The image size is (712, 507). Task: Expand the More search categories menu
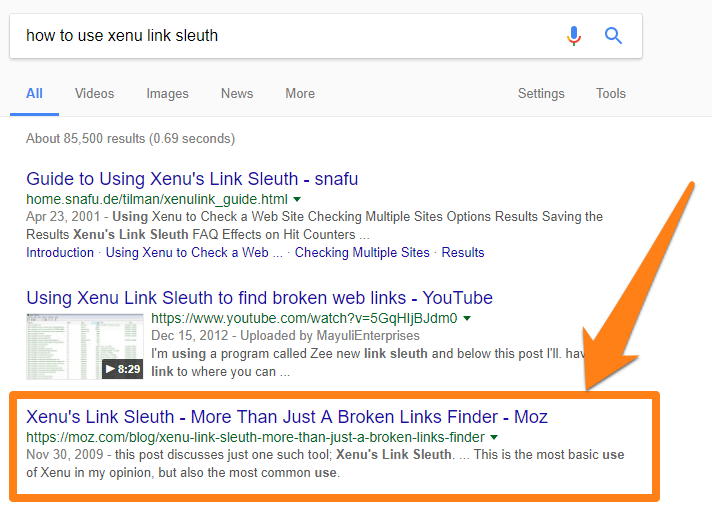point(299,93)
